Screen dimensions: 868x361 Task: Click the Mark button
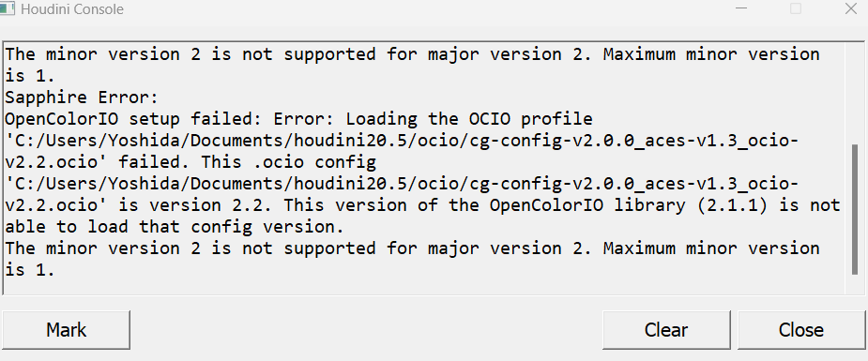(x=66, y=329)
